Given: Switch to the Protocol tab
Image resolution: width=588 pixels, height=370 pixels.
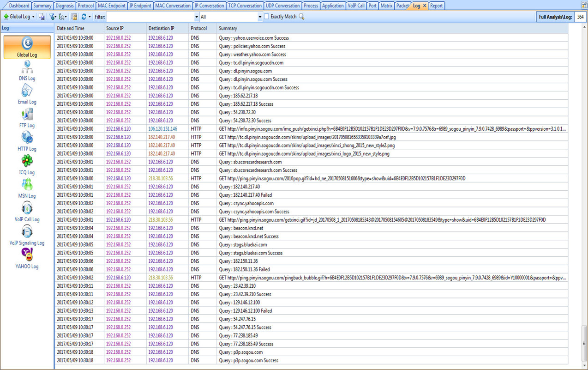Looking at the screenshot, I should (86, 6).
